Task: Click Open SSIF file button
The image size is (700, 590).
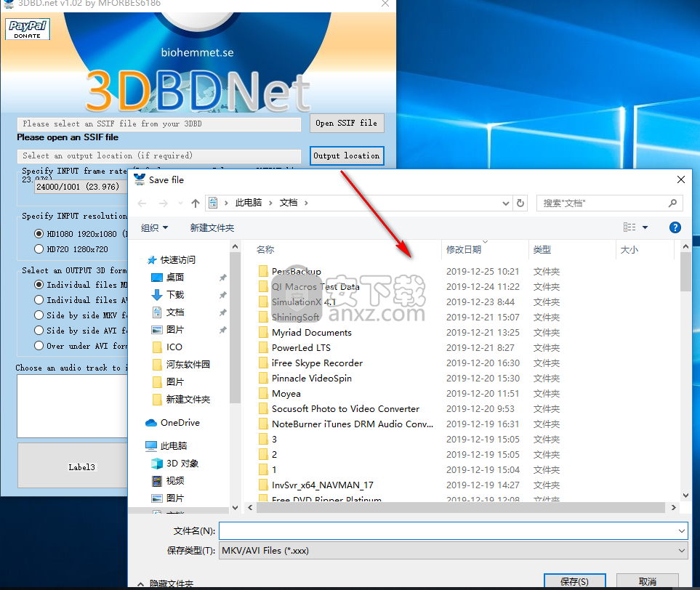Action: tap(347, 124)
